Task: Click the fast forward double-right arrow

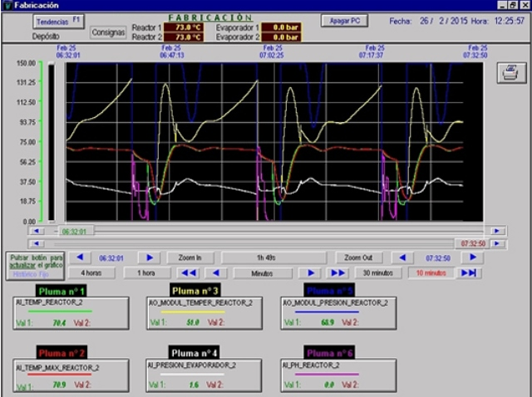Action: pyautogui.click(x=337, y=272)
